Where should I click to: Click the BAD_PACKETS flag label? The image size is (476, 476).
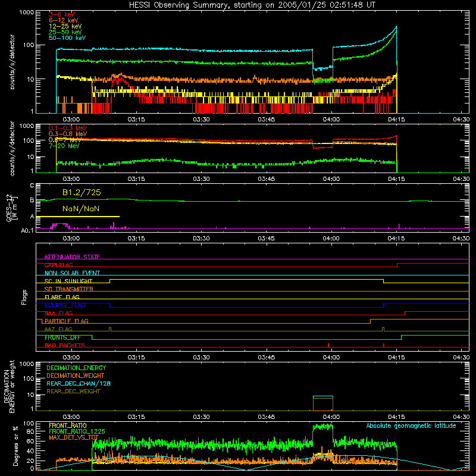click(65, 345)
